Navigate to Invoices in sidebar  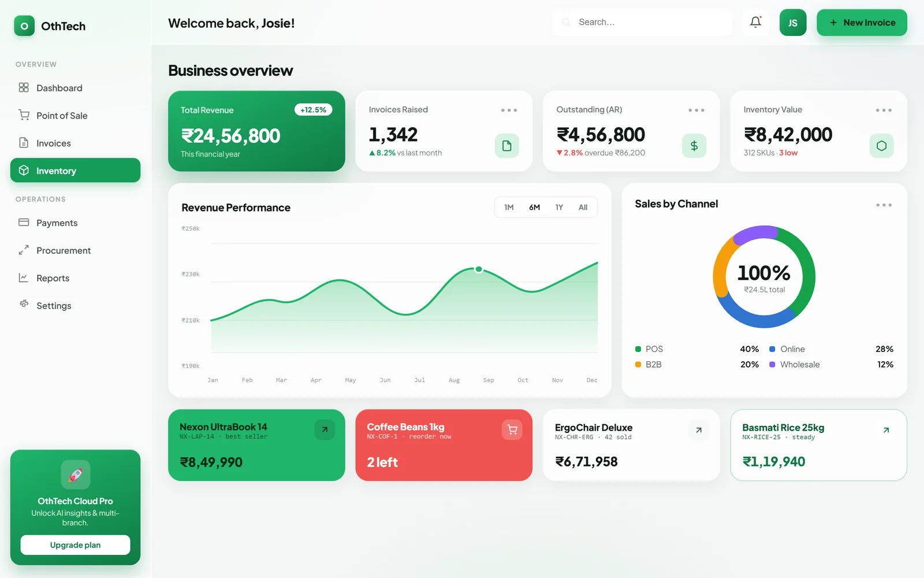(76, 143)
